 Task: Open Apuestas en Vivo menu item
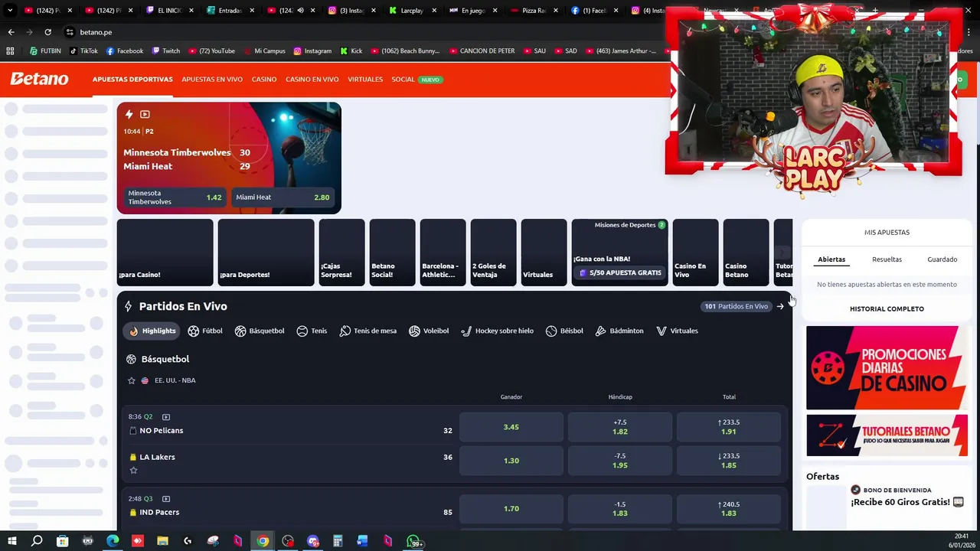point(212,80)
